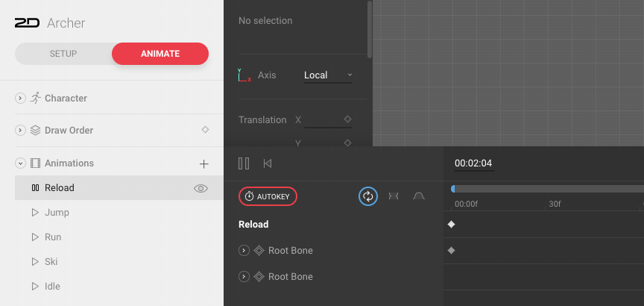Viewport: 644px width, 306px height.
Task: Key the Translation X diamond
Action: pyautogui.click(x=347, y=119)
